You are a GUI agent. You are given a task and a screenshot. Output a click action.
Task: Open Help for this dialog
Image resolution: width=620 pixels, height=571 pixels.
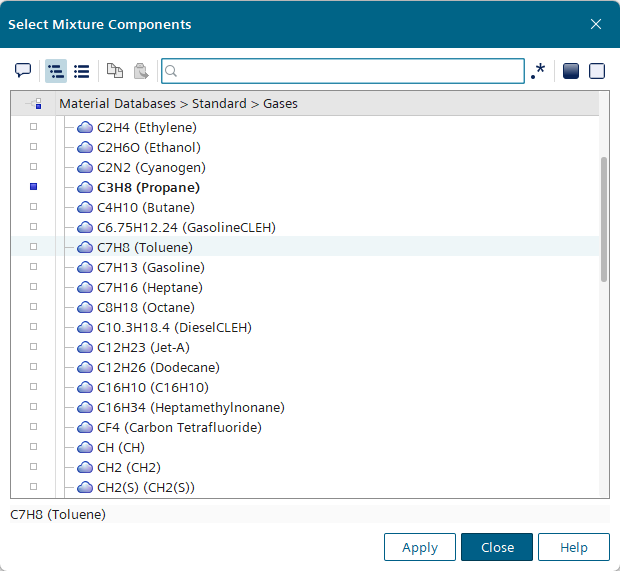tap(573, 547)
